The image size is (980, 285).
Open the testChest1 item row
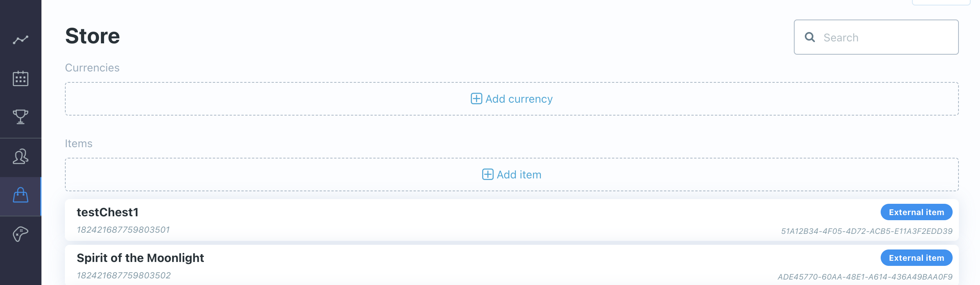(430, 220)
